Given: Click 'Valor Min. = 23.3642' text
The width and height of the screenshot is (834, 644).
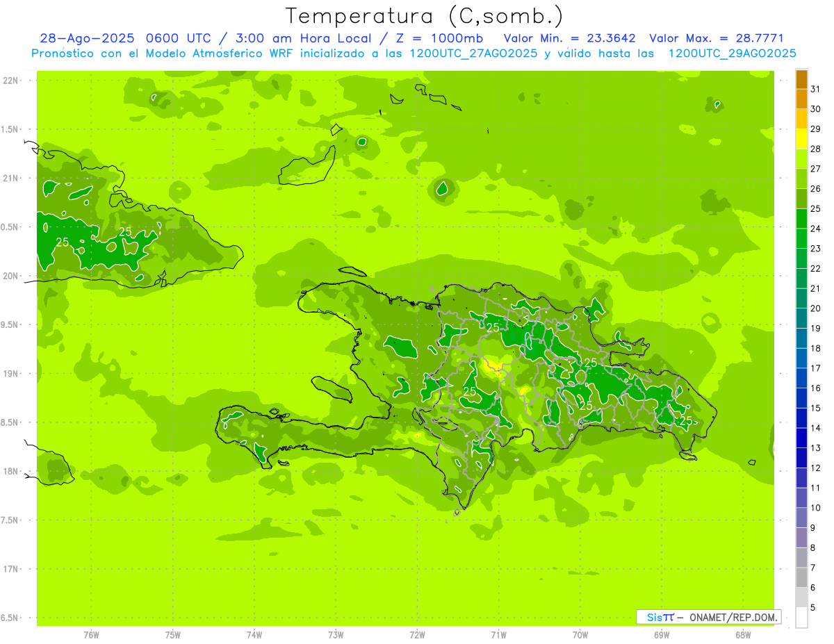Looking at the screenshot, I should (x=570, y=39).
